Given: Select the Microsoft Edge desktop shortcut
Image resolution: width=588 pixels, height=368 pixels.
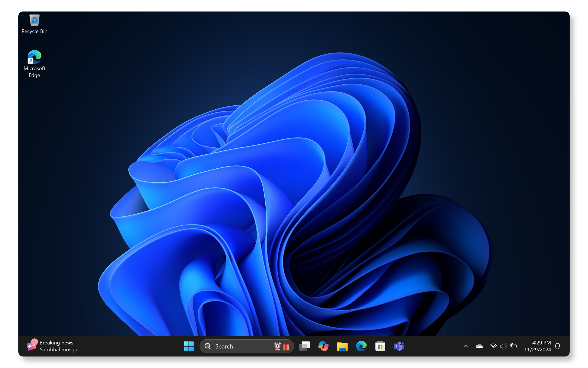Looking at the screenshot, I should pos(34,64).
